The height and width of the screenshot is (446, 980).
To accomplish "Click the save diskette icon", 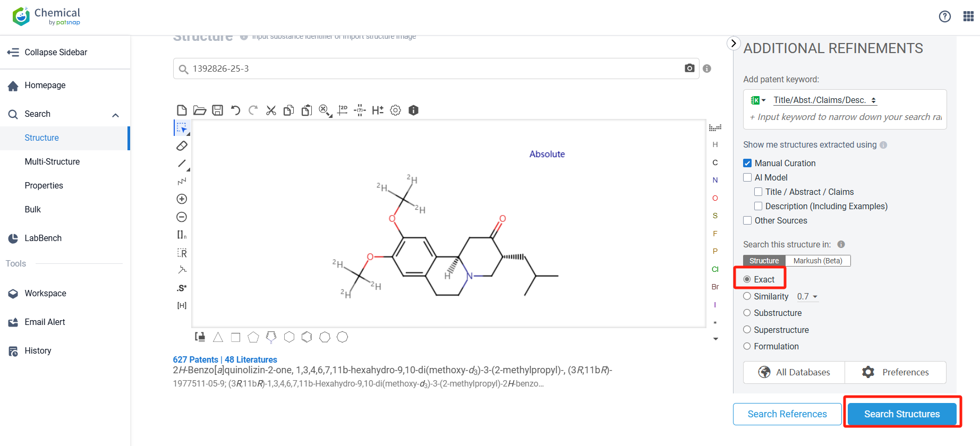I will (217, 110).
